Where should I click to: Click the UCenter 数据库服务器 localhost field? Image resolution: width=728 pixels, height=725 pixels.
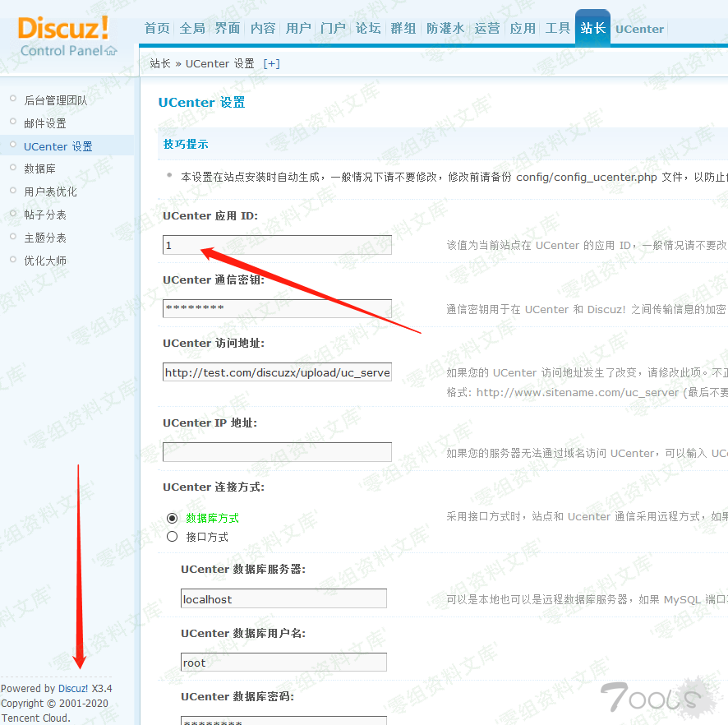283,599
